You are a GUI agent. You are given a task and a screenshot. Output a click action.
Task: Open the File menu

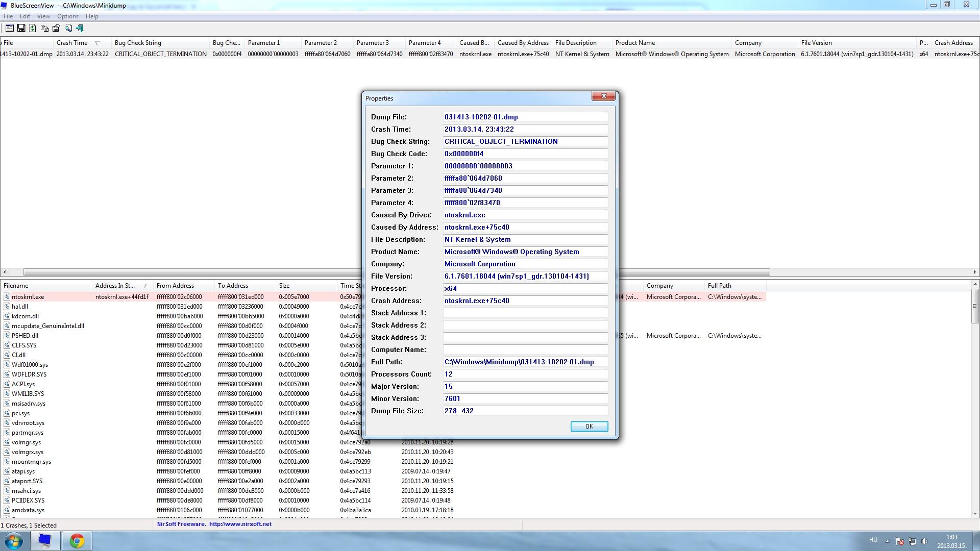(8, 16)
